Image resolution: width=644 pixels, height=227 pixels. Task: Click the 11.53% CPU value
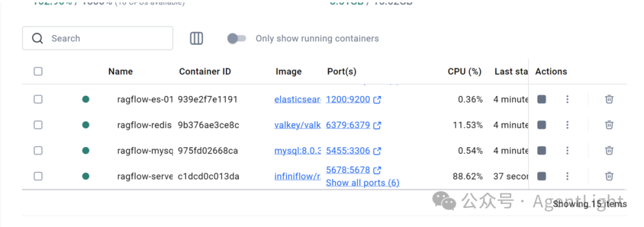click(x=468, y=125)
